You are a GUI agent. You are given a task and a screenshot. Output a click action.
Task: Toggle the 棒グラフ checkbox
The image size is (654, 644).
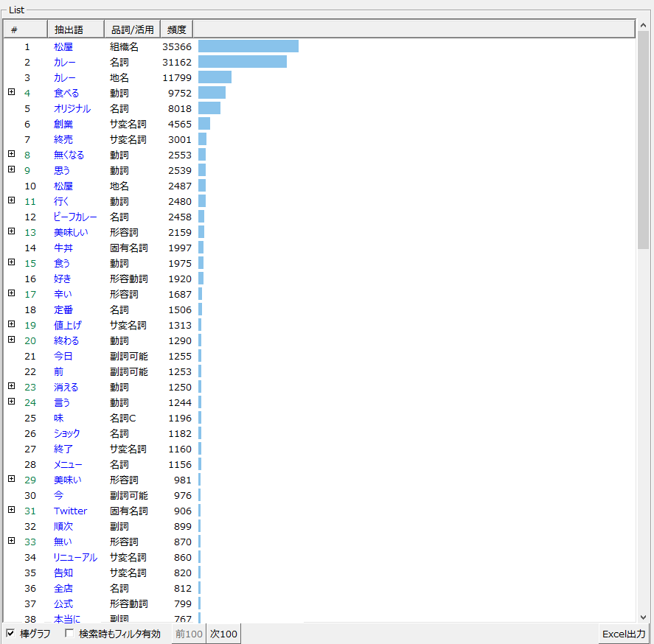point(10,634)
